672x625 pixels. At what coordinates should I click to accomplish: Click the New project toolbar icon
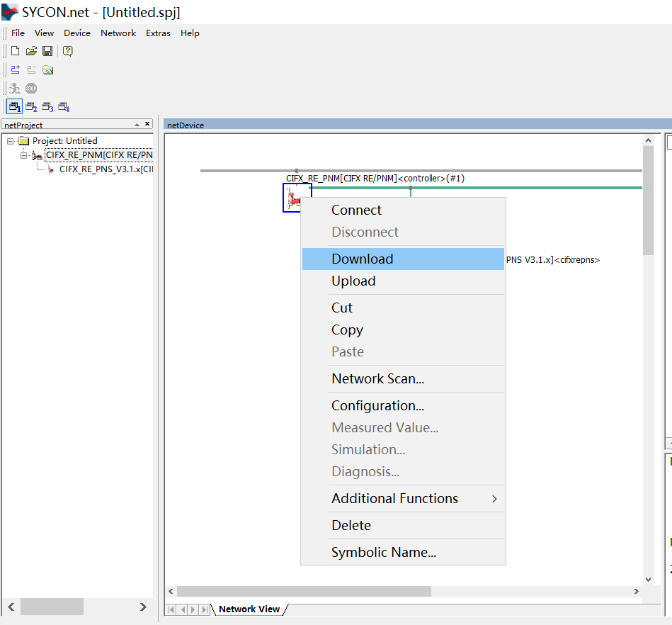(15, 51)
